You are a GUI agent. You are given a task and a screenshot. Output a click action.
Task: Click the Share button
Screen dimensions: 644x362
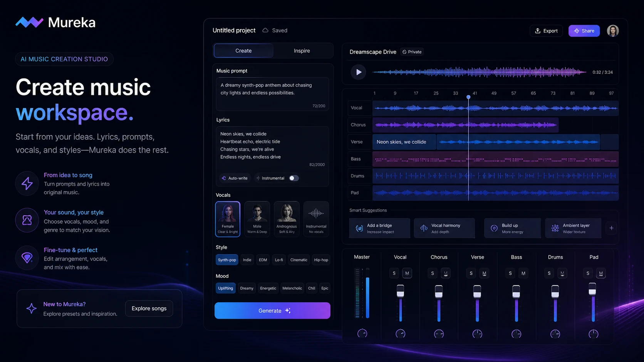click(x=584, y=31)
